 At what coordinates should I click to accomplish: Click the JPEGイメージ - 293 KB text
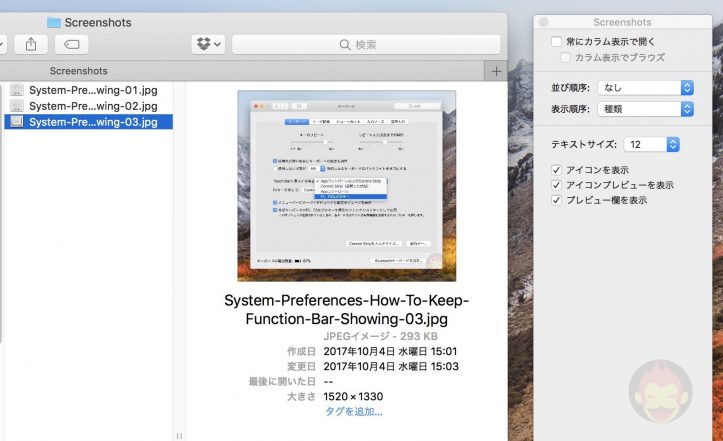(x=380, y=336)
